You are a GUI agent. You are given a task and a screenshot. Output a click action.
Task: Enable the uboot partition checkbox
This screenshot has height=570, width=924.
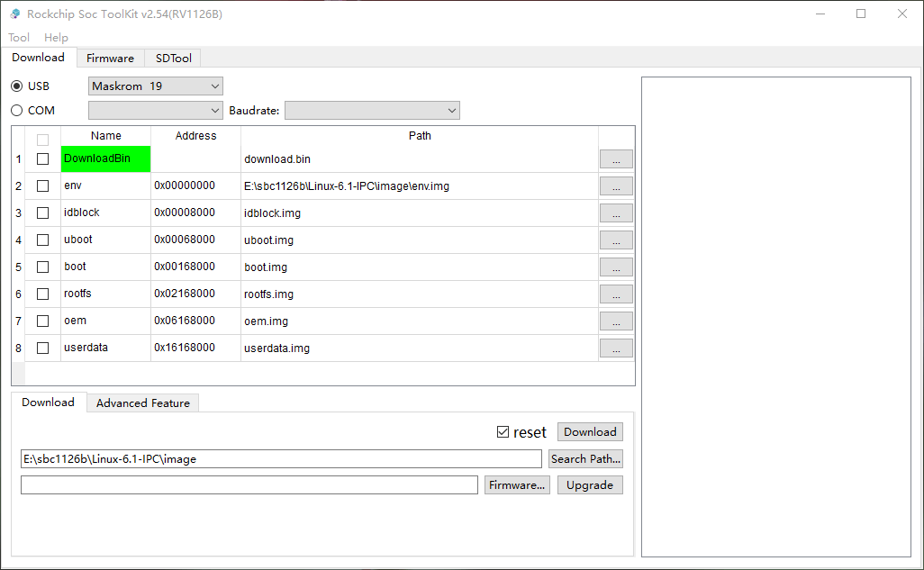click(x=42, y=240)
